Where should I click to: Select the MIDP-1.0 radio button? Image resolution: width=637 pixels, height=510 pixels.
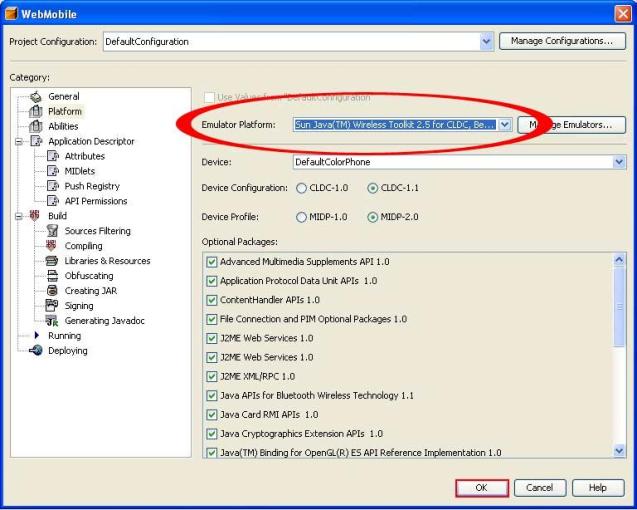click(301, 217)
